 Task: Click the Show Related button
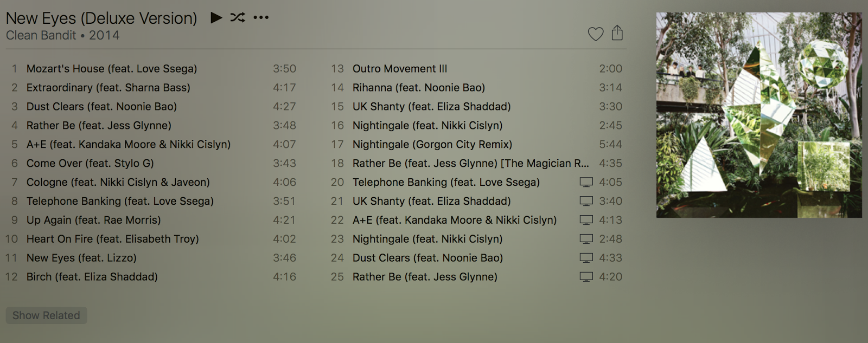point(46,315)
